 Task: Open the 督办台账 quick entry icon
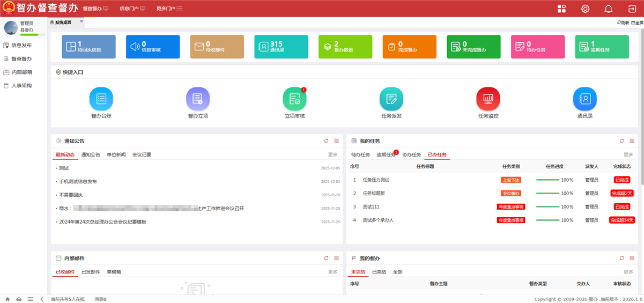click(101, 99)
